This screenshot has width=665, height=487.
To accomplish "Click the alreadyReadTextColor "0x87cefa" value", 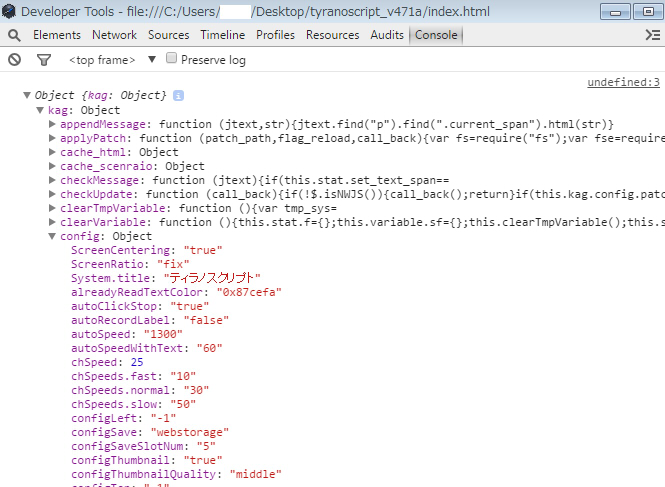I will [x=249, y=292].
